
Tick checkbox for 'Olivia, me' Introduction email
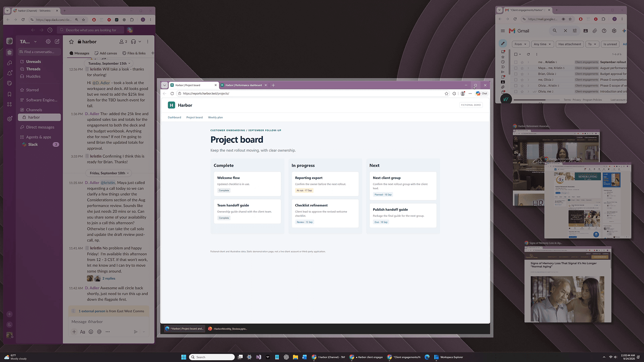tap(516, 92)
